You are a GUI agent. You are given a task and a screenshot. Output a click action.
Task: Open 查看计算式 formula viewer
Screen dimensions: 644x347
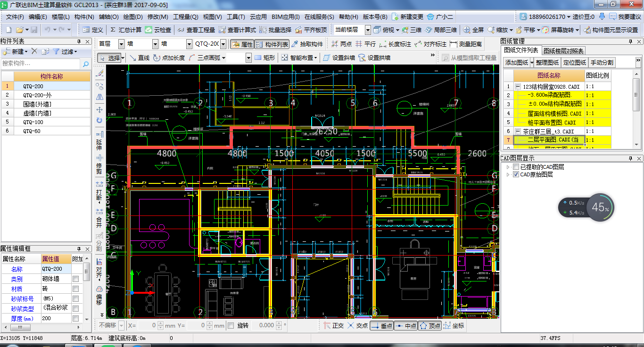(238, 30)
